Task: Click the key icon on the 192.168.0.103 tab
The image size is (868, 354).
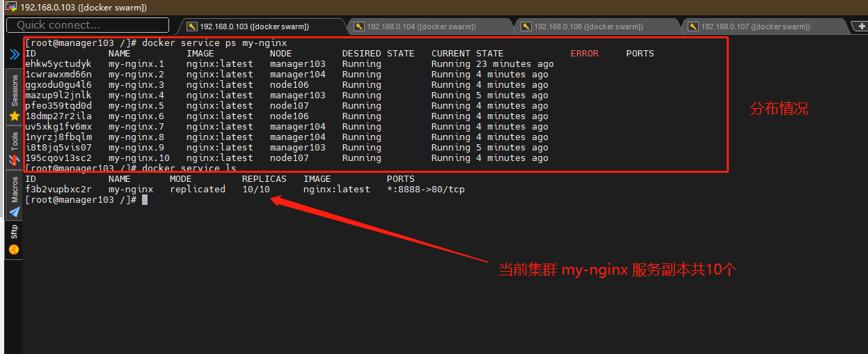Action: coord(191,26)
